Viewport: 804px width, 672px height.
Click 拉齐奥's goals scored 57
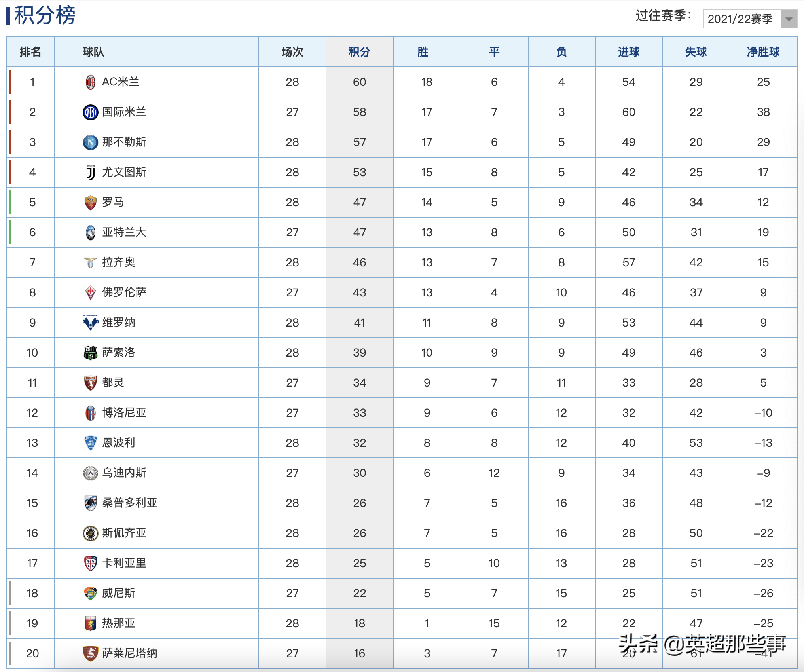pyautogui.click(x=629, y=262)
